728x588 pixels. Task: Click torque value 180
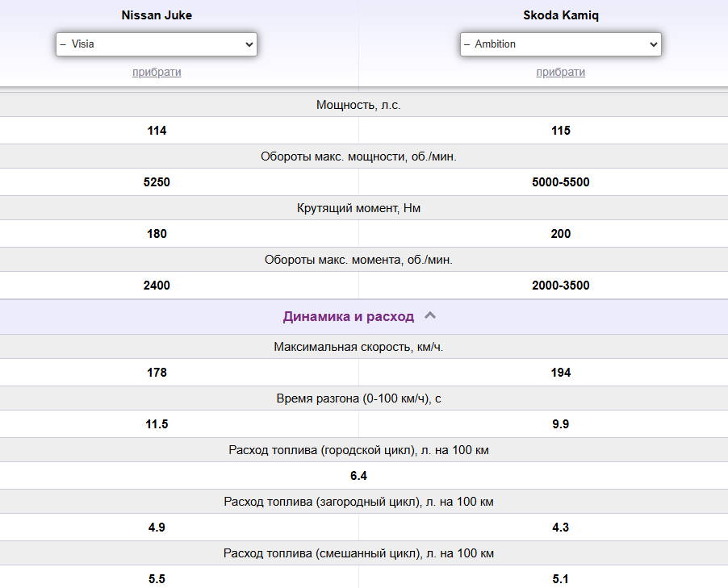click(157, 233)
